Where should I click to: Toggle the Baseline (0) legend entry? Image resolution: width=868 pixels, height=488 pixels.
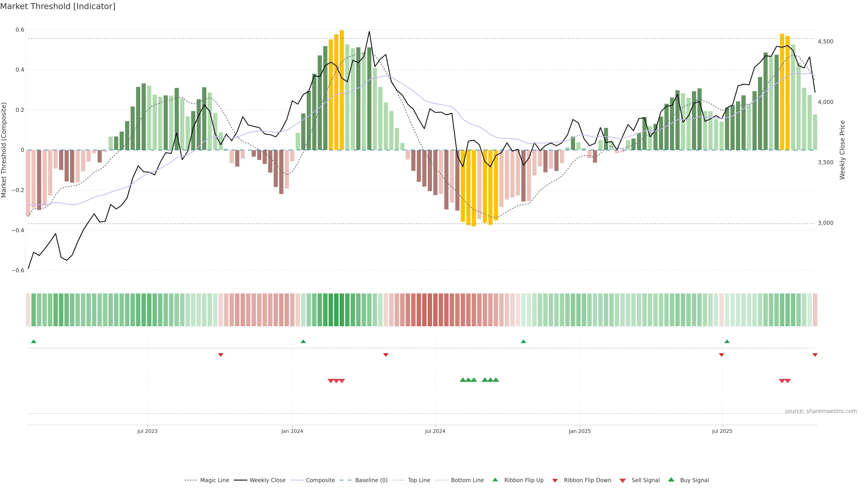click(x=371, y=480)
